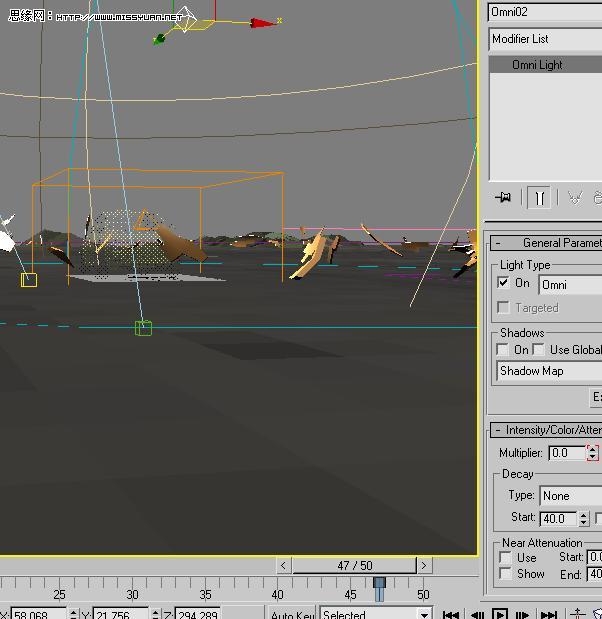The image size is (602, 619).
Task: Enable Near Attenuation Use checkbox
Action: pyautogui.click(x=505, y=557)
